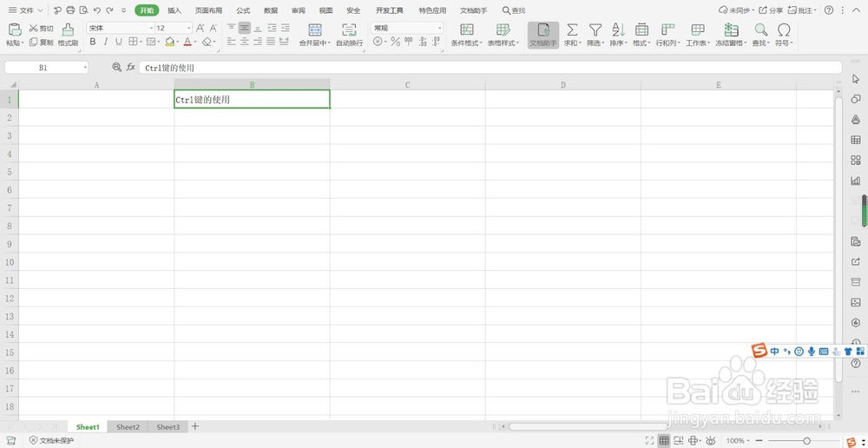Image resolution: width=868 pixels, height=448 pixels.
Task: Expand the Name Box dropdown showing B1
Action: 85,68
